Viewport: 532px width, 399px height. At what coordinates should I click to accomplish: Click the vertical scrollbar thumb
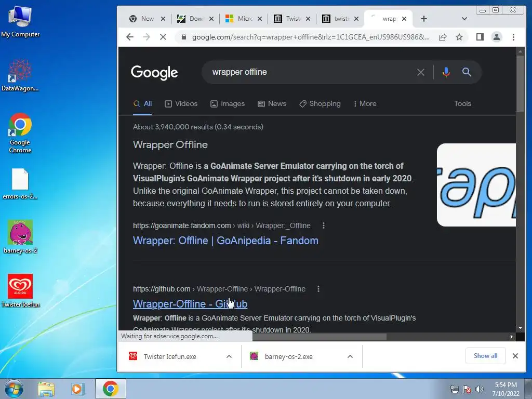520,83
